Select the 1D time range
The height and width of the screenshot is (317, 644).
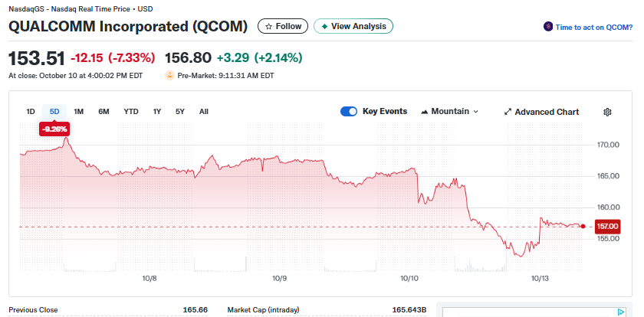click(x=31, y=112)
